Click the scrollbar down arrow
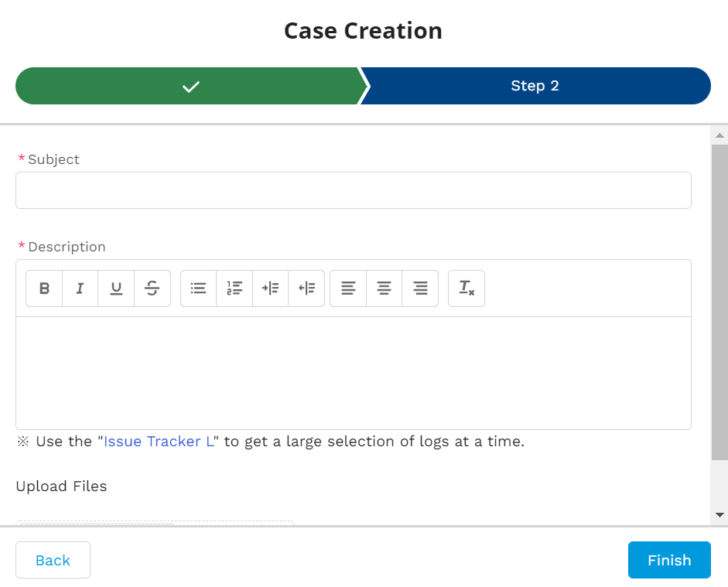Screen dimensions: 728x587 click(x=719, y=514)
